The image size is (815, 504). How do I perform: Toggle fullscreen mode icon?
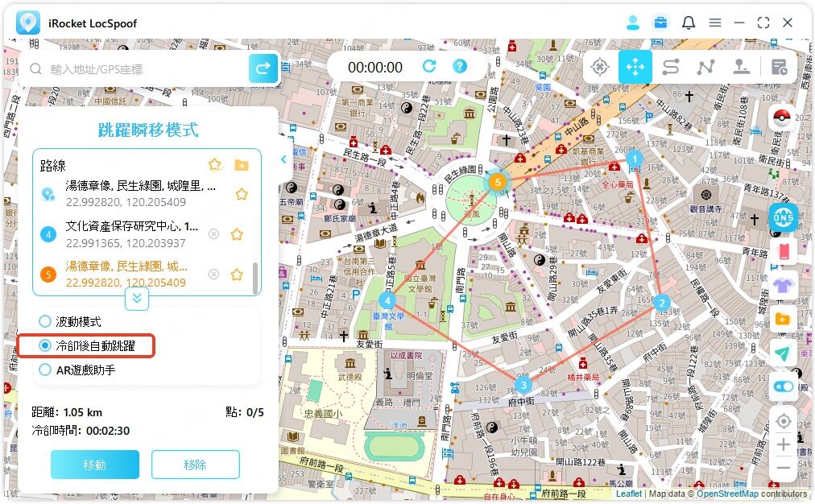763,23
